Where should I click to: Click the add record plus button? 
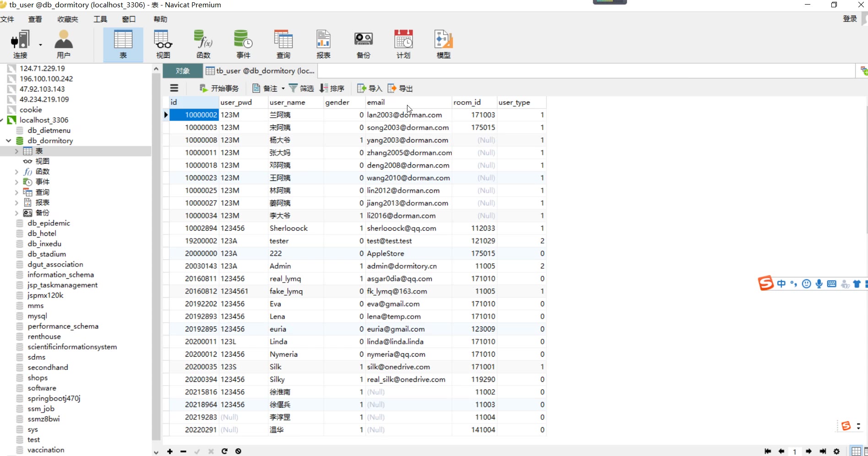[x=170, y=451]
